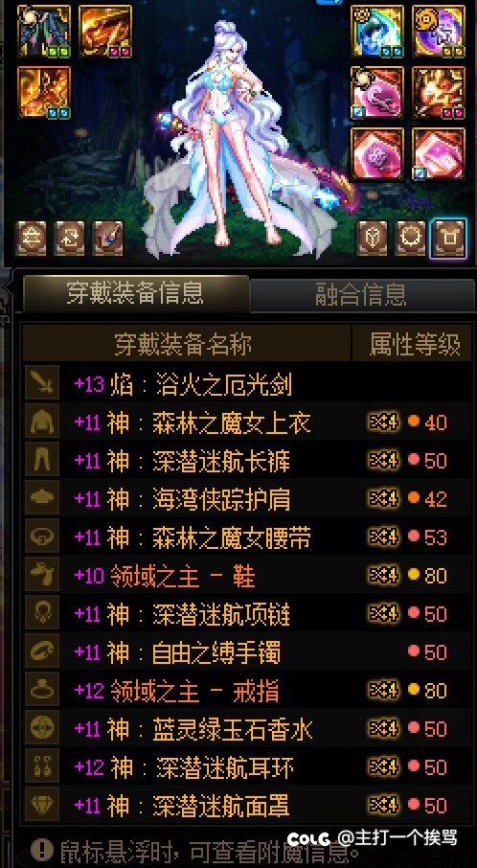Select the shirt icon button with blue highlight

449,238
